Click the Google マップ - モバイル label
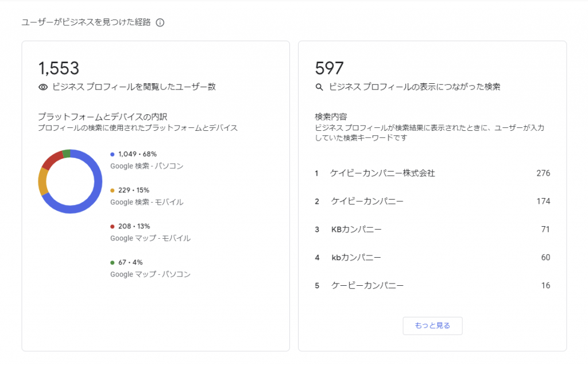Viewport: 588px width, 365px height. click(x=150, y=238)
